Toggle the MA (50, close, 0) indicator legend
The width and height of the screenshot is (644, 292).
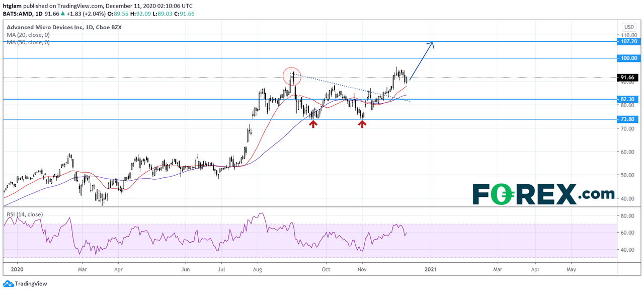coord(28,43)
